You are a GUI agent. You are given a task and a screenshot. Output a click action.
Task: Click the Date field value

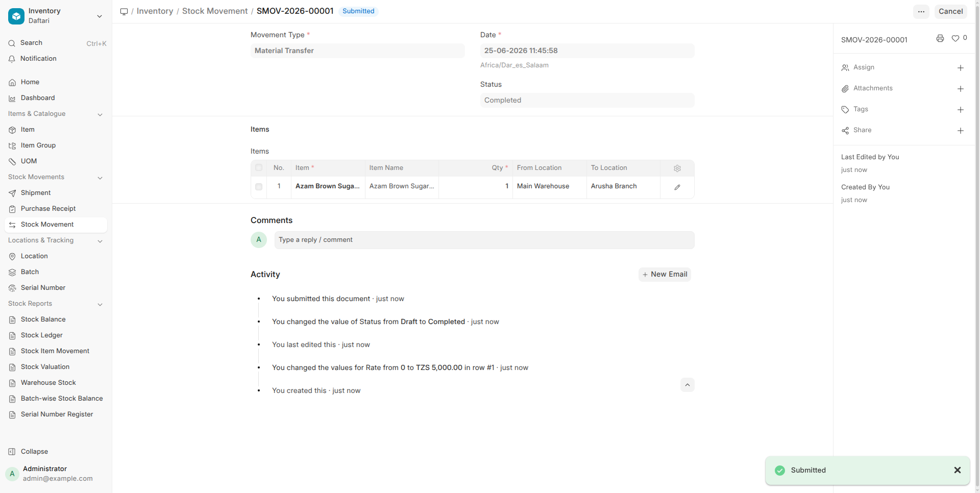point(587,51)
